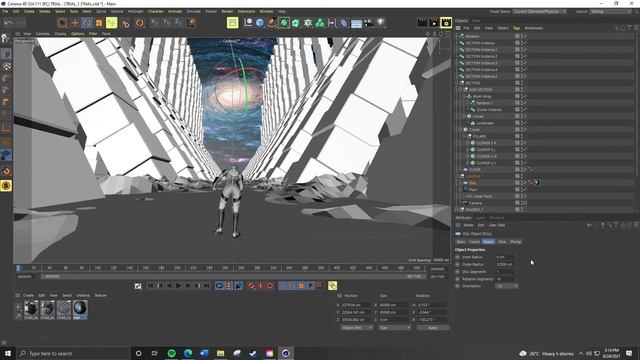Expand the SECTION null in Objects
This screenshot has width=640, height=360.
tap(457, 83)
